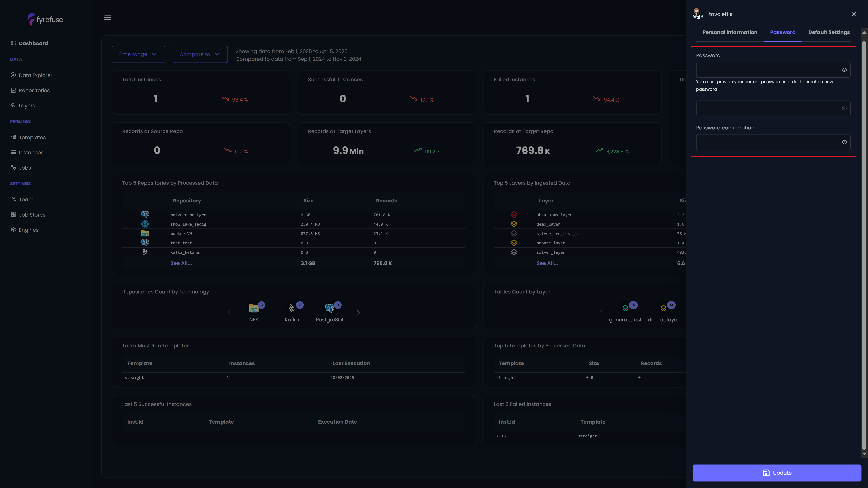This screenshot has width=868, height=488.
Task: Show the Password confirmation text
Action: point(844,142)
